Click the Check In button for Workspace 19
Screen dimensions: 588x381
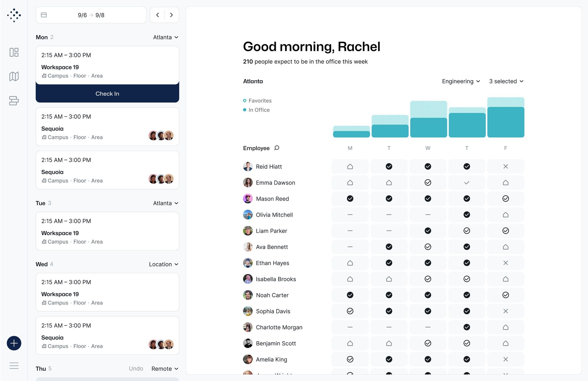coord(107,93)
